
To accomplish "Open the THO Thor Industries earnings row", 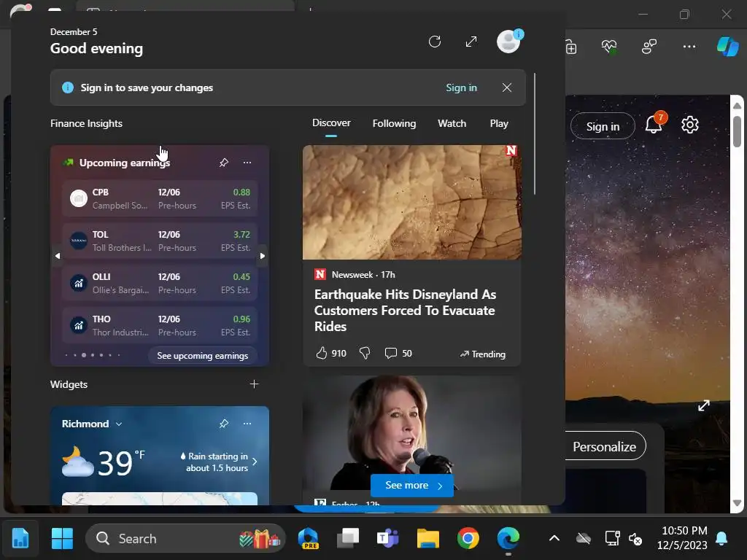I will click(x=160, y=326).
